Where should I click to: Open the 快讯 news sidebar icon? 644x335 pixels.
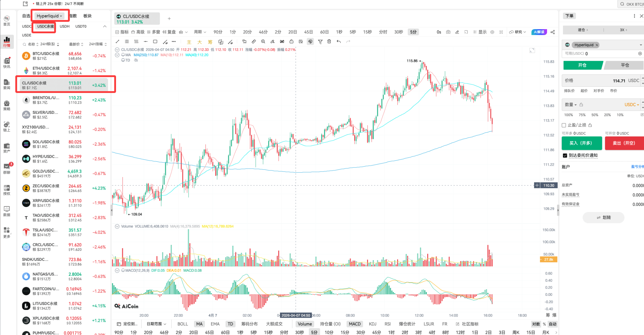(x=7, y=63)
